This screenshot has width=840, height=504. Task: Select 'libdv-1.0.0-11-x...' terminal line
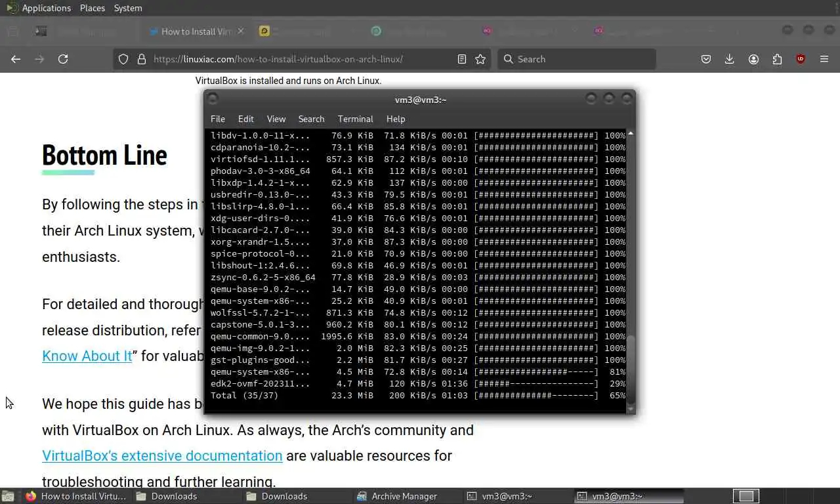(x=417, y=136)
